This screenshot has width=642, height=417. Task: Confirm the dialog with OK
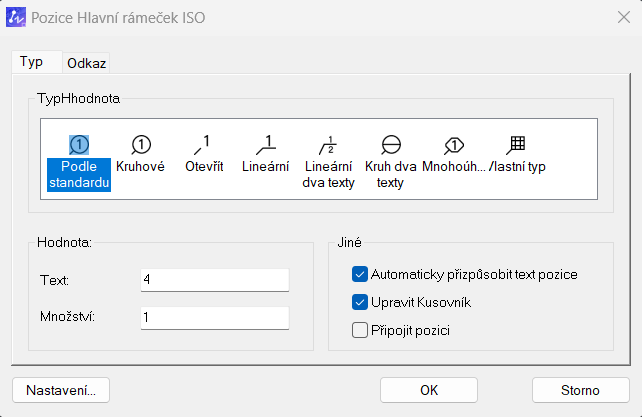(428, 389)
